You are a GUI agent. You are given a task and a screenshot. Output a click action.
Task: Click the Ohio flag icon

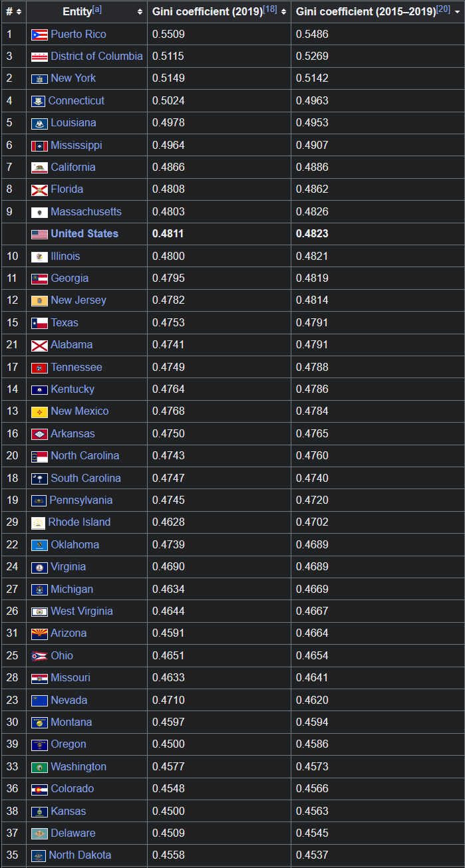[x=39, y=656]
